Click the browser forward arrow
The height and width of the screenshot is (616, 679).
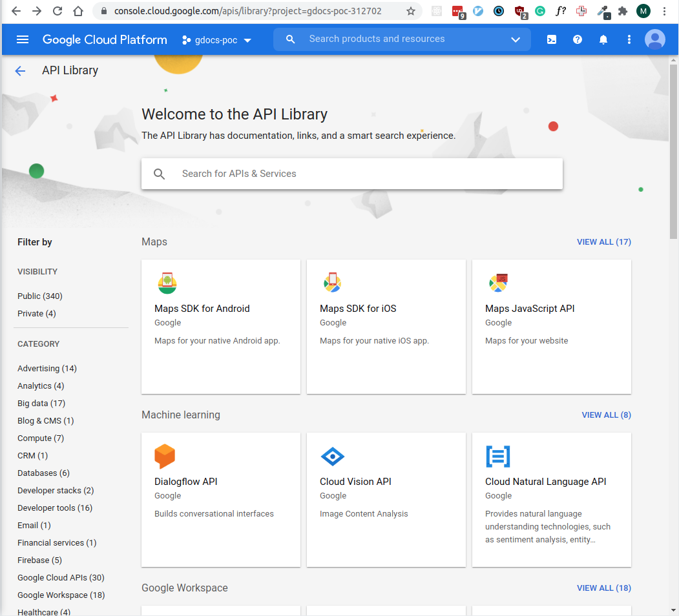(x=37, y=11)
